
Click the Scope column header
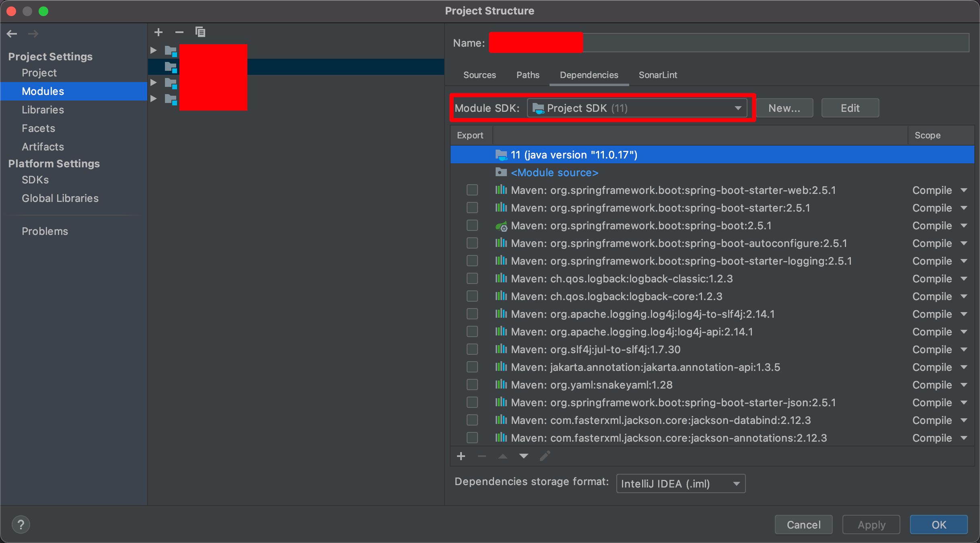coord(928,136)
